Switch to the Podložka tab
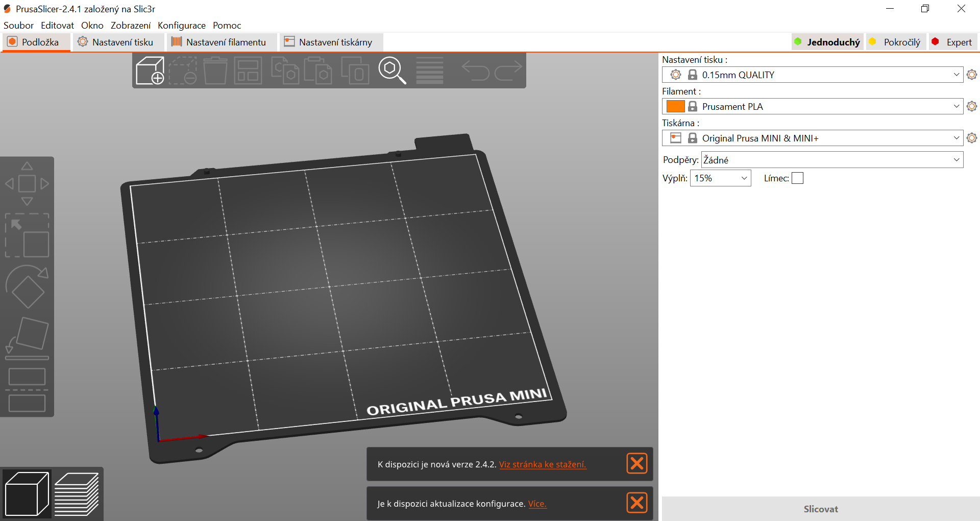Screen dimensions: 980x521 point(36,42)
